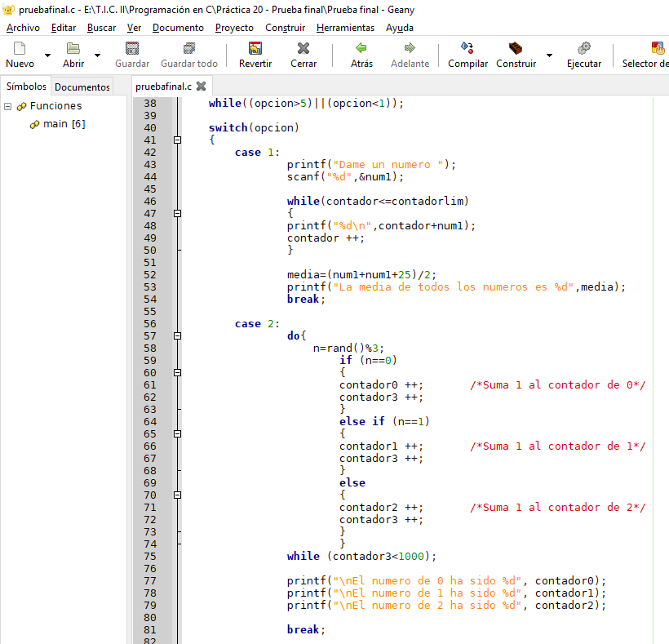Click the Guardar save icon
The width and height of the screenshot is (669, 644).
point(132,48)
